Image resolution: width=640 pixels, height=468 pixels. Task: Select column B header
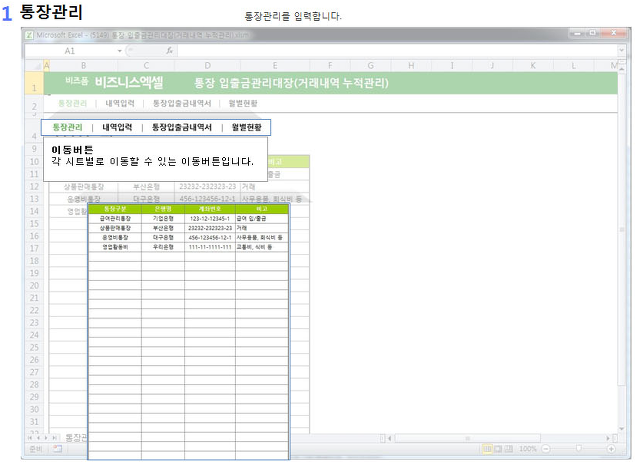83,66
